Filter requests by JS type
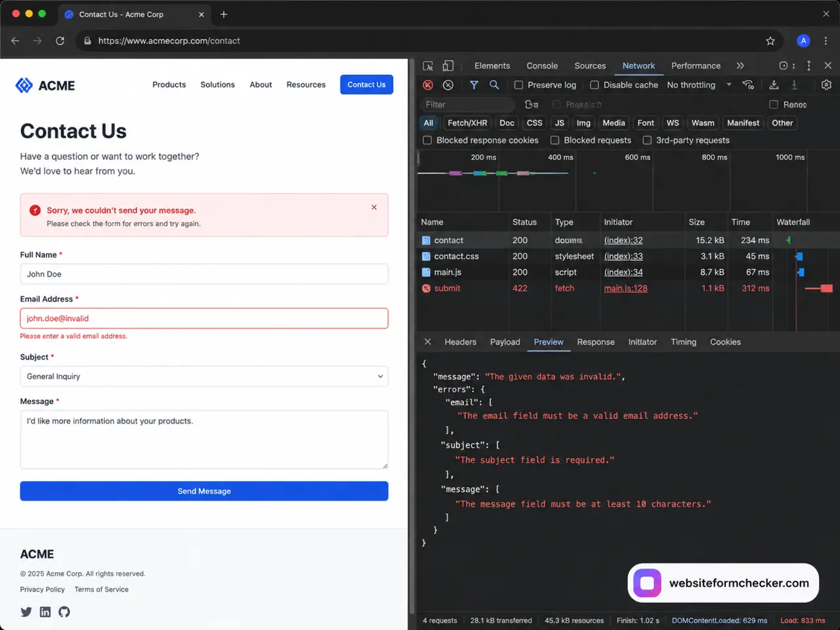This screenshot has width=840, height=630. [x=559, y=123]
